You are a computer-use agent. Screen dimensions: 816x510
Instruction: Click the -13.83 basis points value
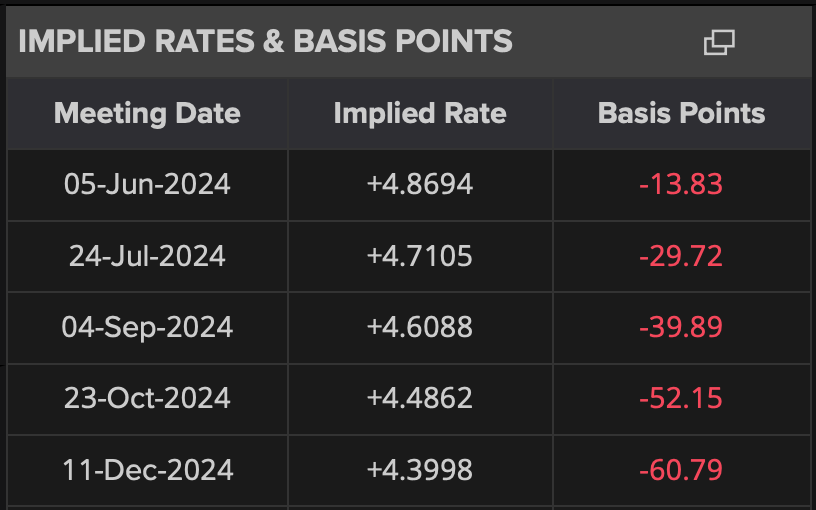tap(681, 185)
